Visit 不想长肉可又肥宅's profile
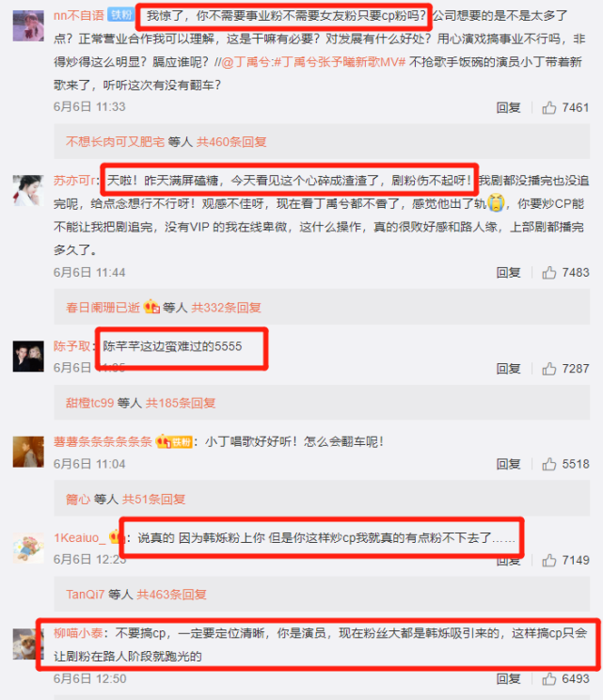603x700 pixels. (115, 142)
